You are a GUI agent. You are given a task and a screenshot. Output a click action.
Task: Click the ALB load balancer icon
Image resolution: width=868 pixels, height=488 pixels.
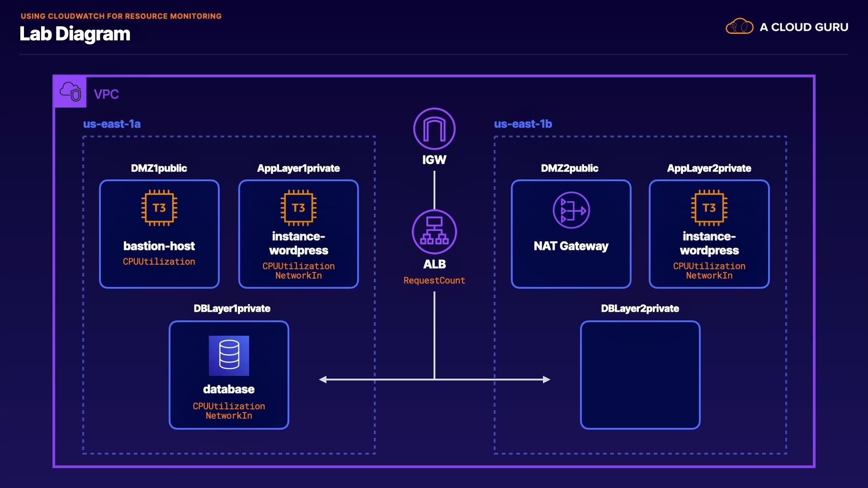434,232
